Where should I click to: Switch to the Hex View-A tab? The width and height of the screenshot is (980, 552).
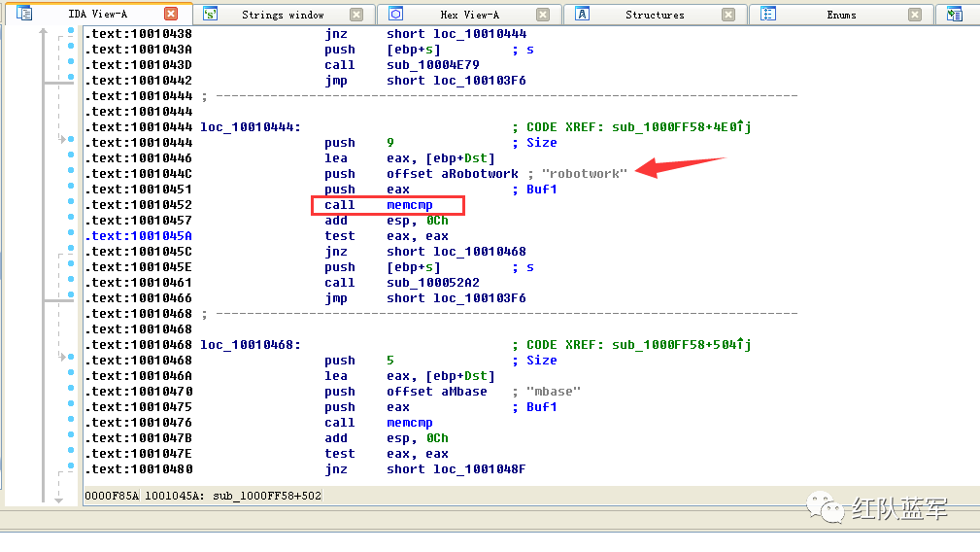tap(469, 15)
